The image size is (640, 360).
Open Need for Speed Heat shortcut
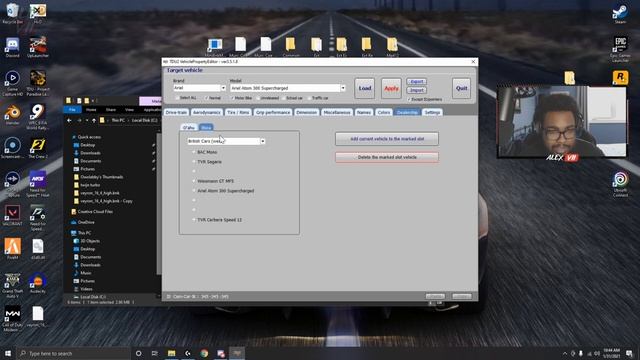(x=38, y=182)
